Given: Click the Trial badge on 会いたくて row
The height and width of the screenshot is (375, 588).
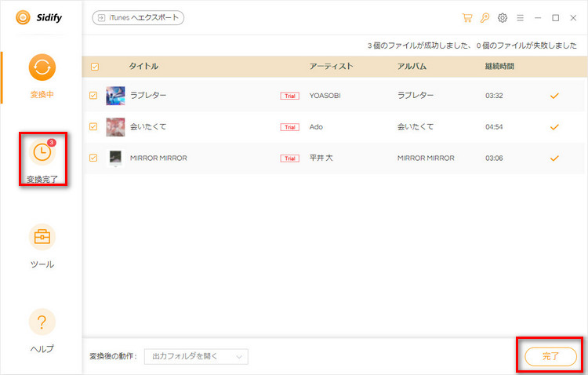Looking at the screenshot, I should 290,127.
